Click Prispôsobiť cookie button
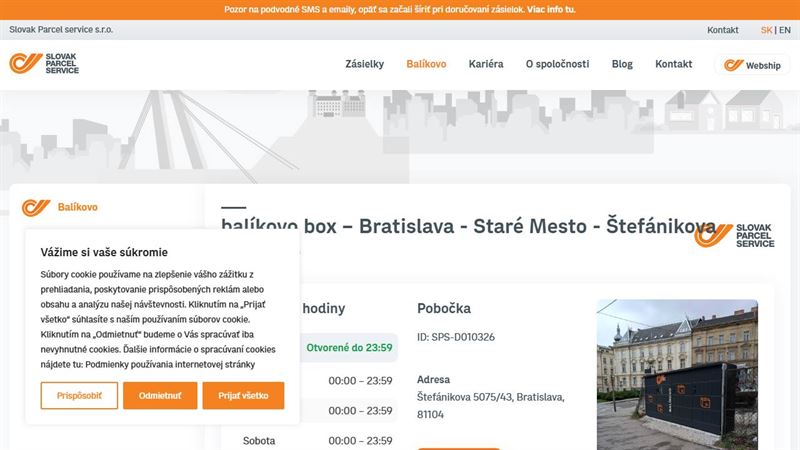 pos(79,395)
